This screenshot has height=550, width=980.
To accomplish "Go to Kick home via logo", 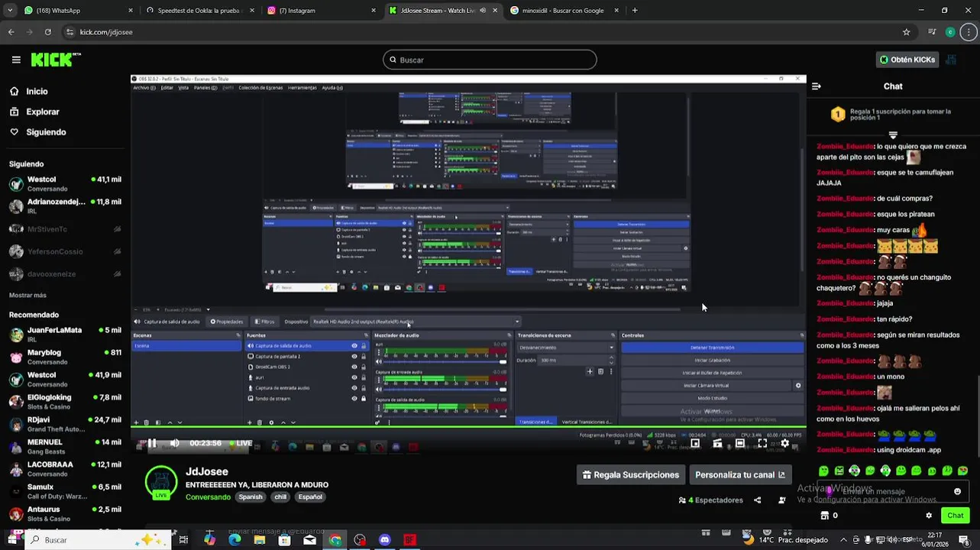I will (56, 60).
